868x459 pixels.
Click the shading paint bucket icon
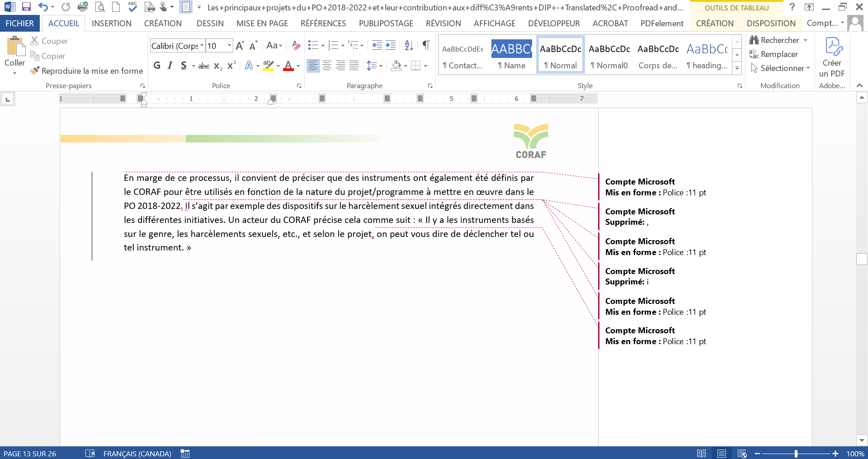(396, 66)
